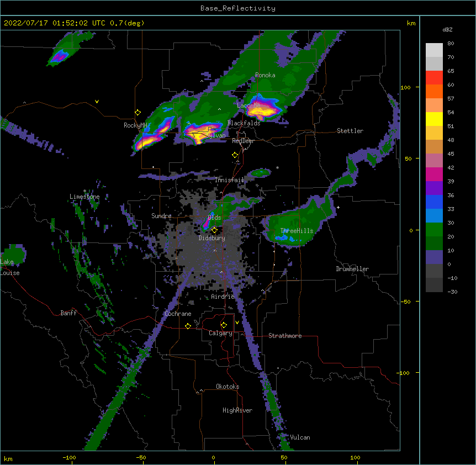Click the yellow diamond marker above Calgary
The image size is (476, 465).
[x=224, y=325]
